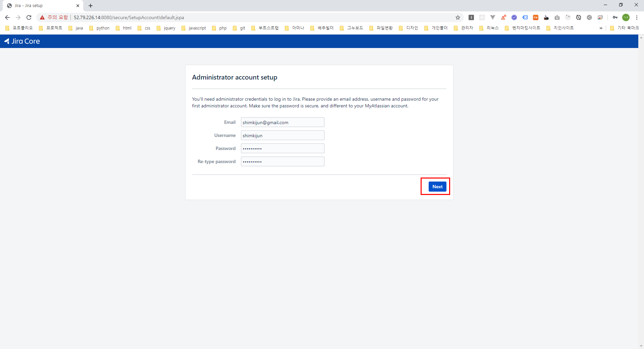Click the page scrollbar up arrow
The width and height of the screenshot is (644, 349).
pos(641,37)
